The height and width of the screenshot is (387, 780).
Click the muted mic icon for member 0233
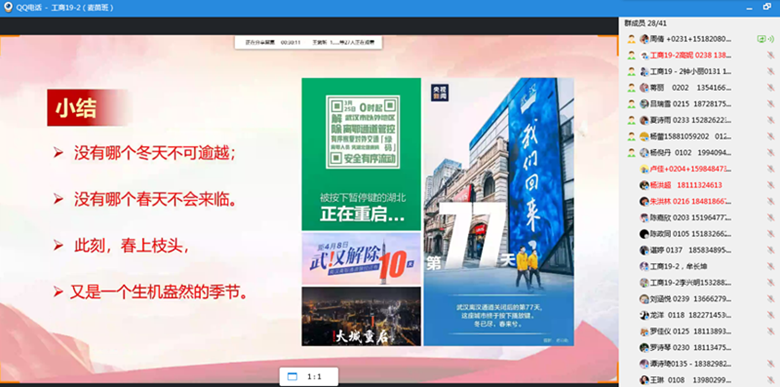tap(771, 120)
